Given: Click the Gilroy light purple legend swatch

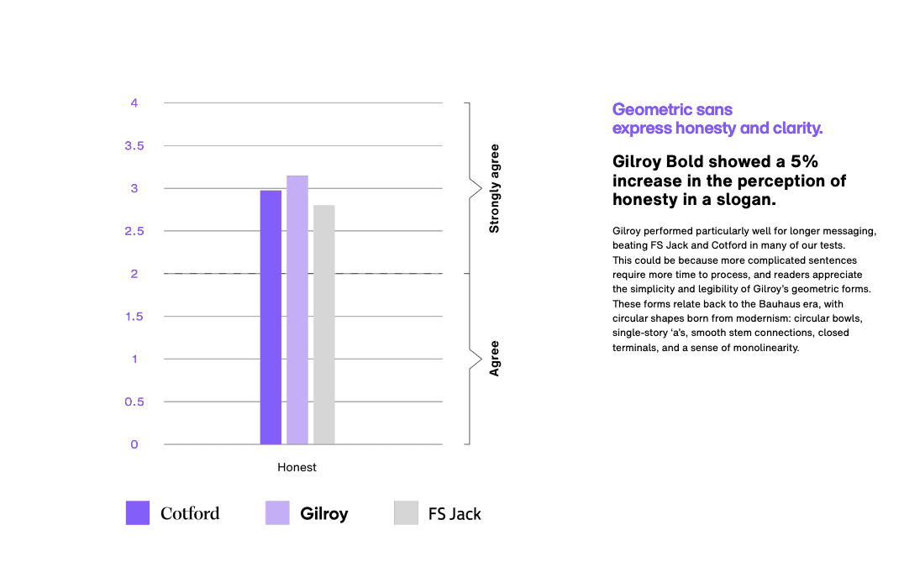Looking at the screenshot, I should tap(277, 513).
